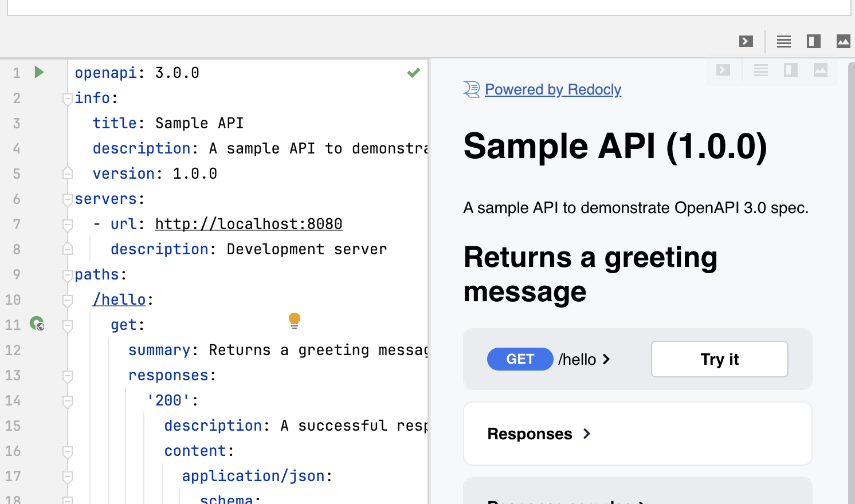Click the version: 1.0.0 line
Screen dimensions: 855x504
tap(155, 174)
